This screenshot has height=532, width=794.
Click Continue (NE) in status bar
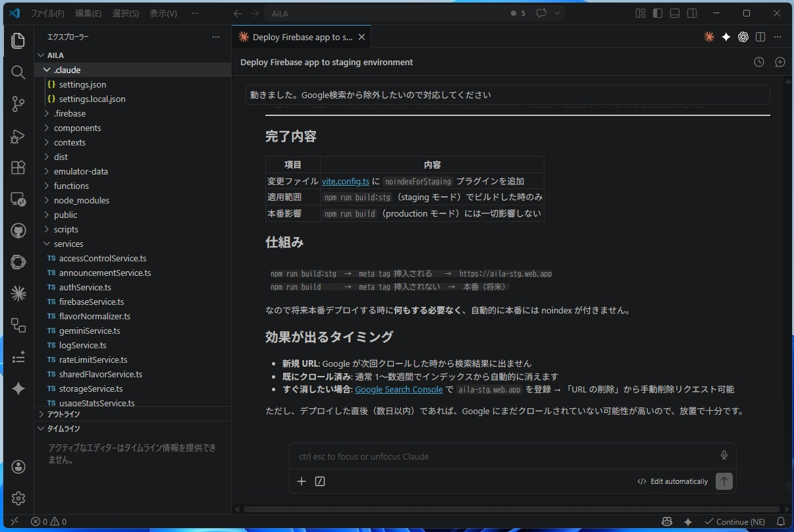pos(733,521)
